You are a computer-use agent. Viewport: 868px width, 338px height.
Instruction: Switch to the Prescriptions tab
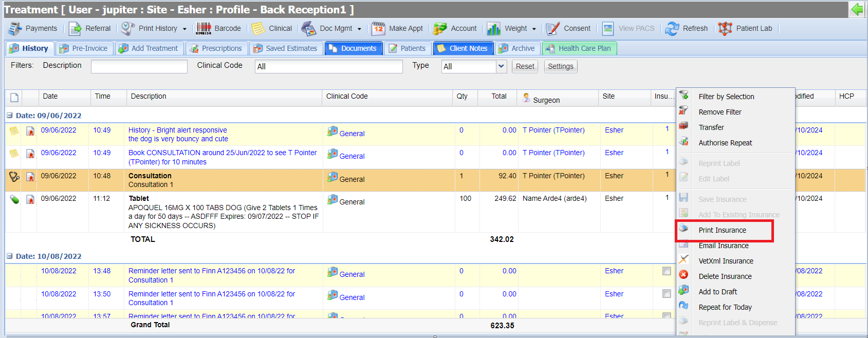(x=216, y=48)
